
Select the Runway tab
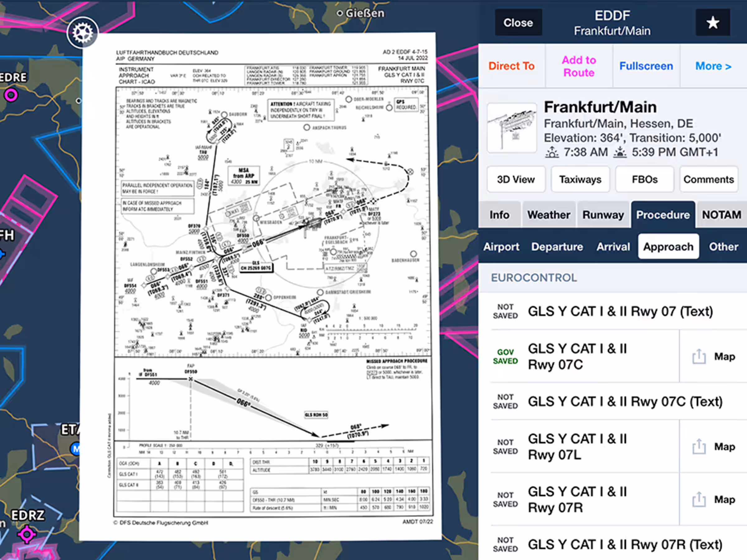(603, 215)
